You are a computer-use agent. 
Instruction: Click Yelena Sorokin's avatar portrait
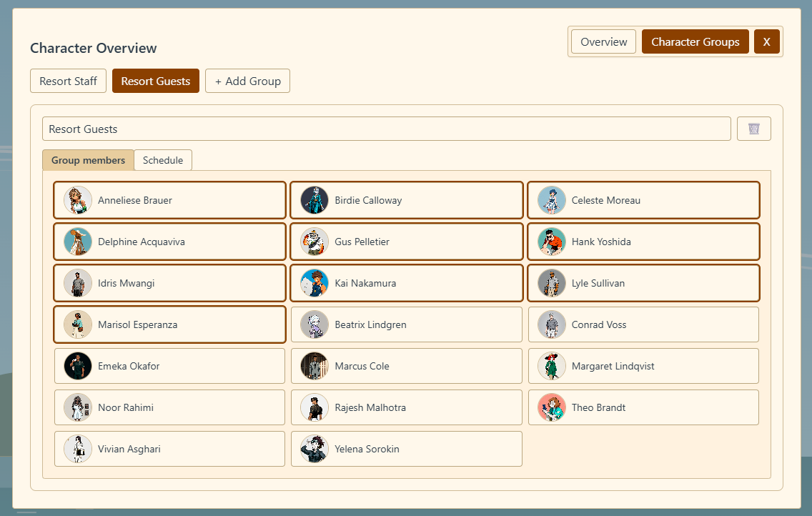[x=315, y=449]
